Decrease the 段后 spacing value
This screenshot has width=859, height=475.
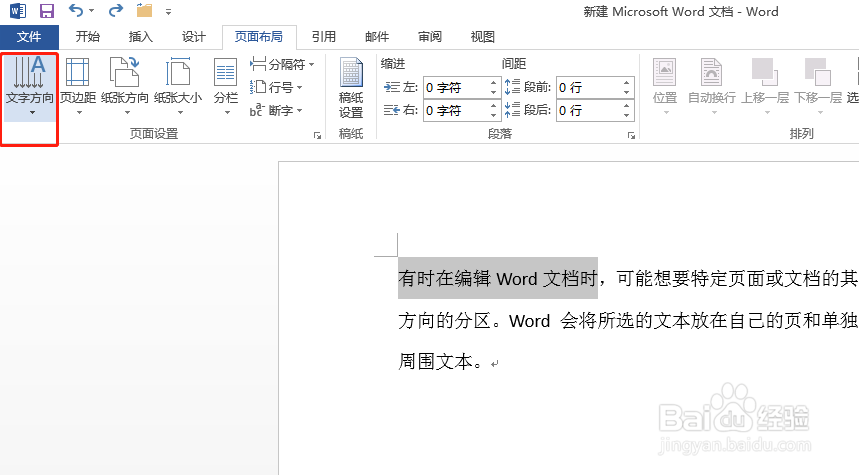[627, 115]
